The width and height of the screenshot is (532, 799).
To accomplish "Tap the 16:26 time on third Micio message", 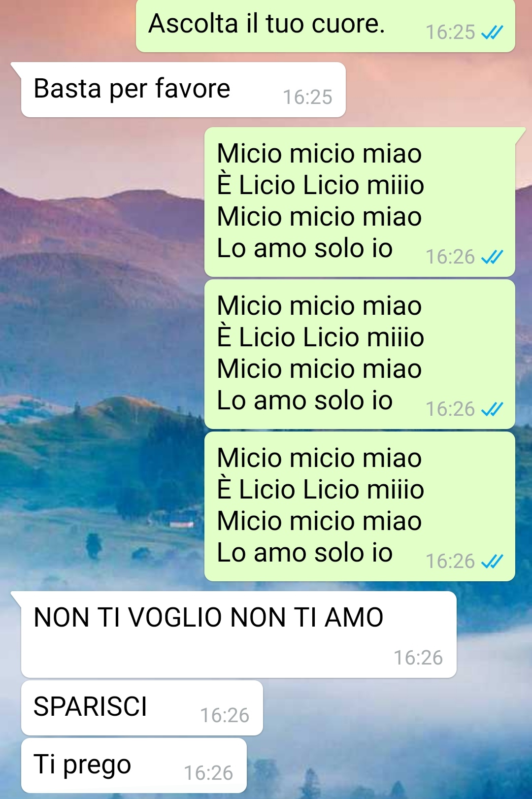I will click(450, 562).
